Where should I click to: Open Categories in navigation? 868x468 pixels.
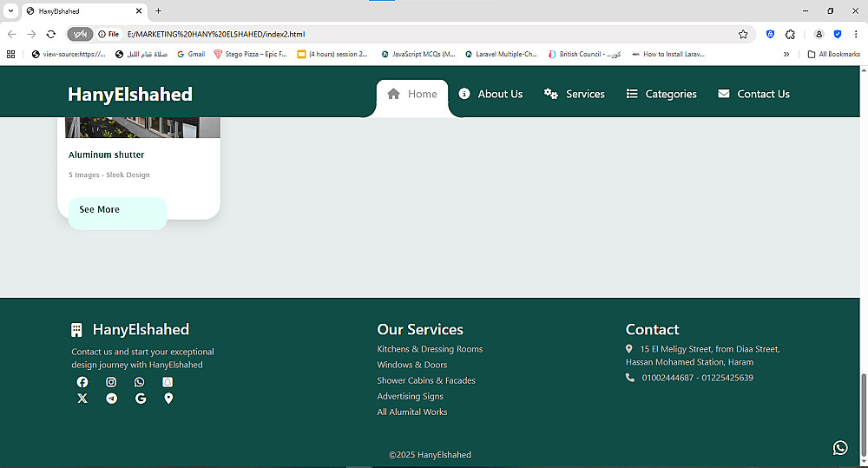(x=661, y=94)
